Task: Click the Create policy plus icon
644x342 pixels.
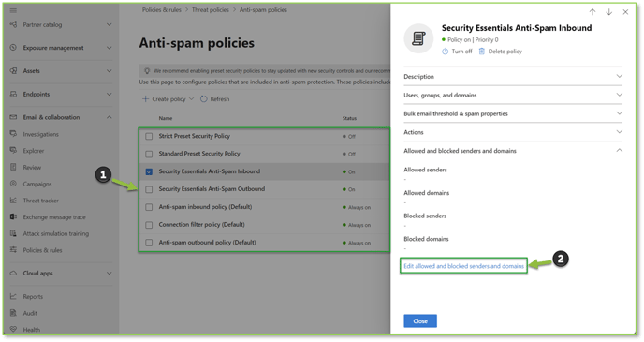Action: tap(145, 99)
